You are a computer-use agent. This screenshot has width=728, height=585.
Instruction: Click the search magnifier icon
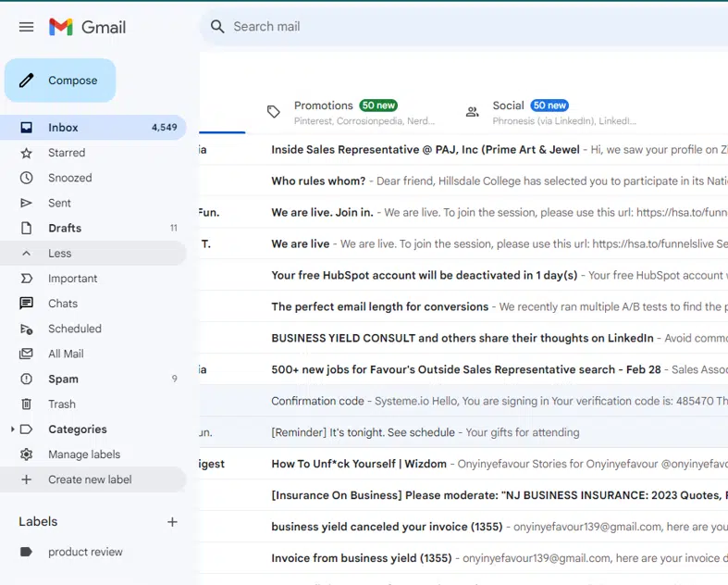(x=218, y=27)
